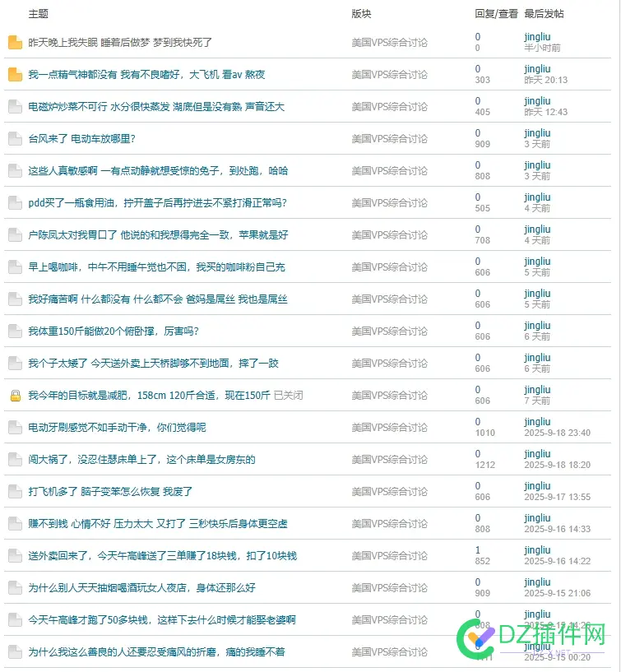Open '美国VPS综合讨论' forum link in '我好痛苦啊' row

[x=390, y=299]
